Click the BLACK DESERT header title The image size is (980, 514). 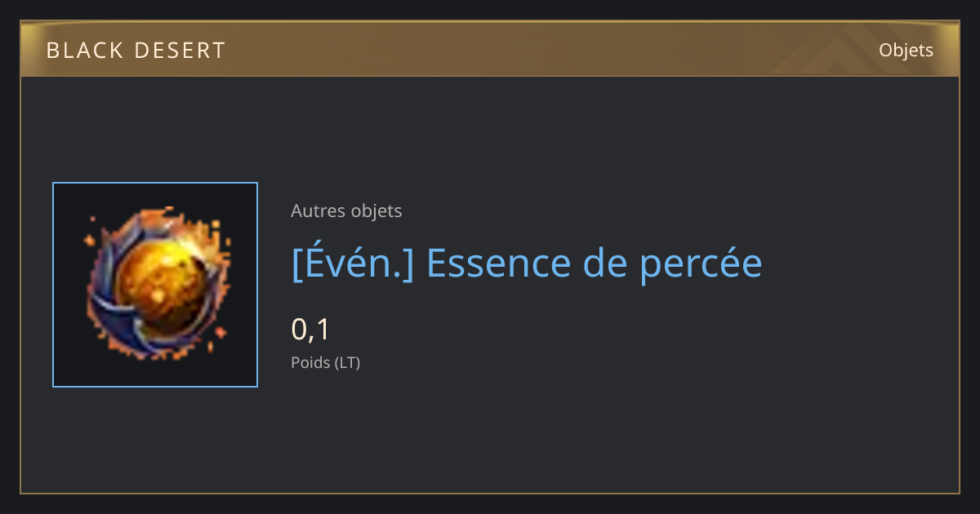tap(136, 51)
